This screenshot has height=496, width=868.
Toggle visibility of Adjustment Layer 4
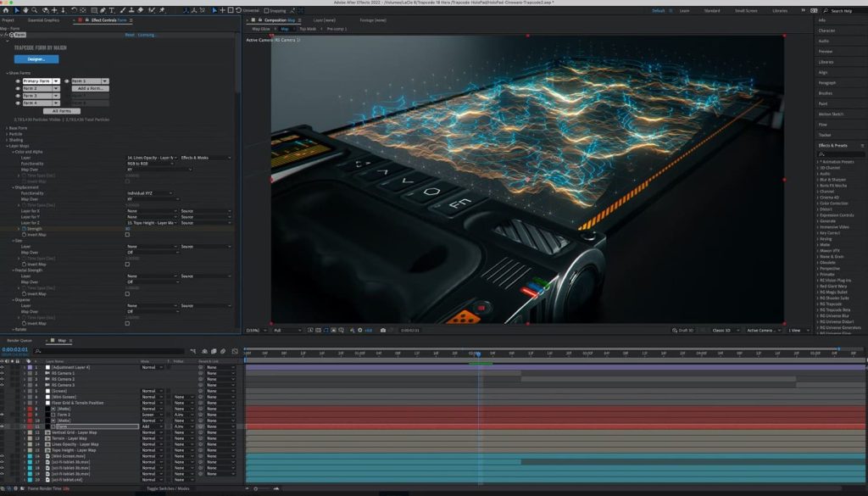click(x=3, y=367)
